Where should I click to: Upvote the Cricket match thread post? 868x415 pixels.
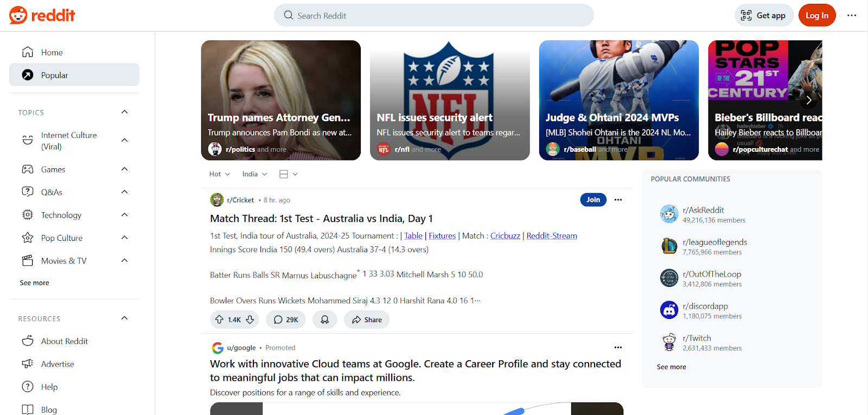(219, 320)
